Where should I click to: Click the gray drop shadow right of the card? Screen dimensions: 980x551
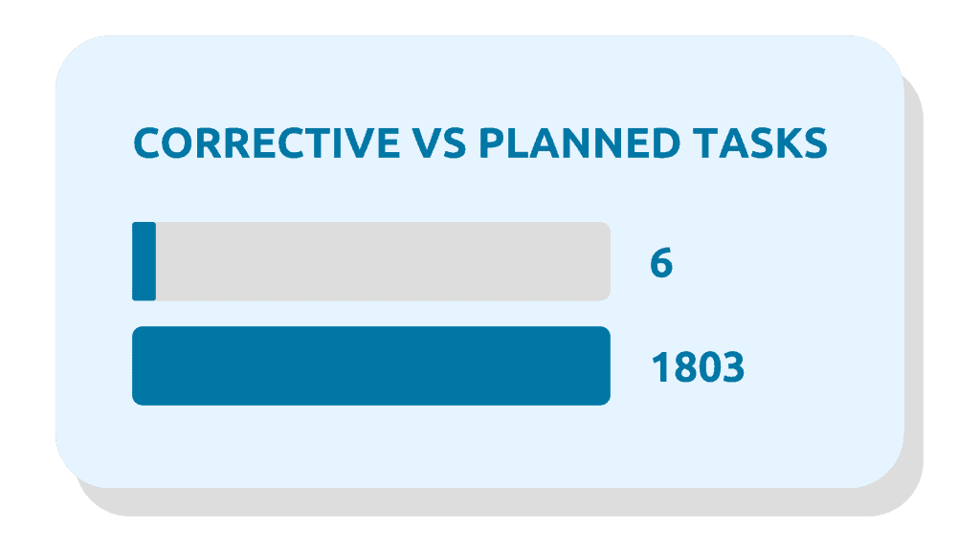(x=914, y=287)
